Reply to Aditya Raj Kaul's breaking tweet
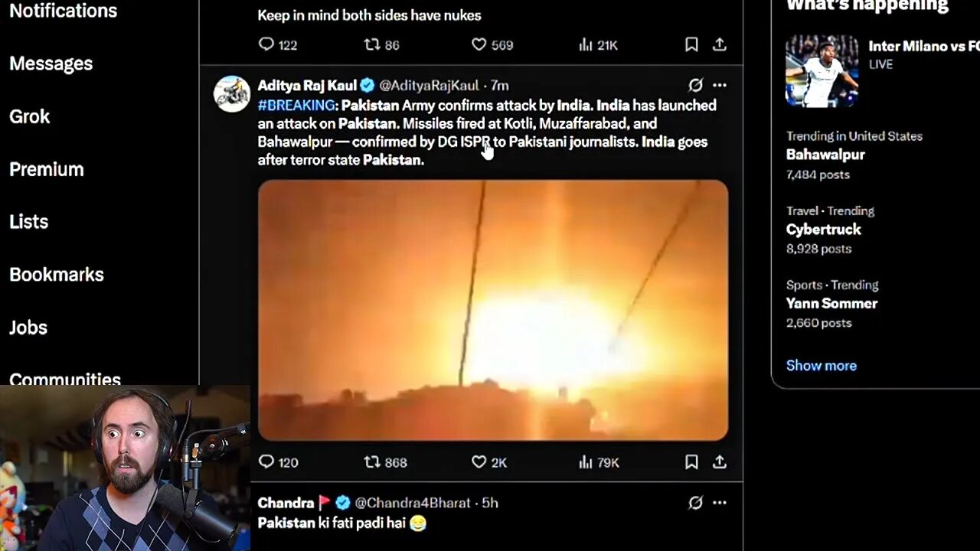Screen dimensions: 980x551 click(266, 462)
